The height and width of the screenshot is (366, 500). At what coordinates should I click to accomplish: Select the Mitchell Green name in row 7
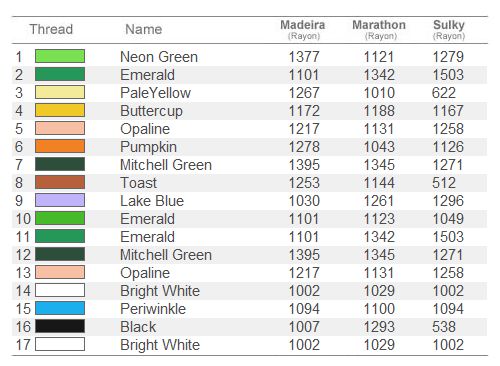[x=166, y=165]
